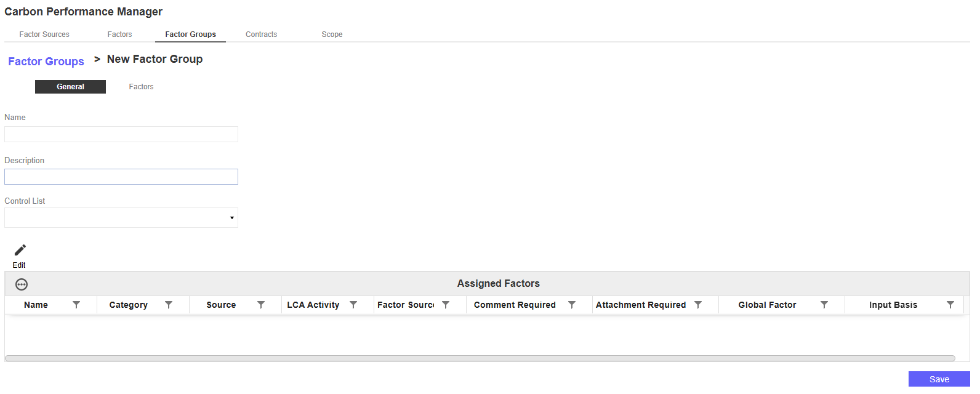Sort by the Source column header
Screen dimensions: 980x394
click(x=221, y=305)
